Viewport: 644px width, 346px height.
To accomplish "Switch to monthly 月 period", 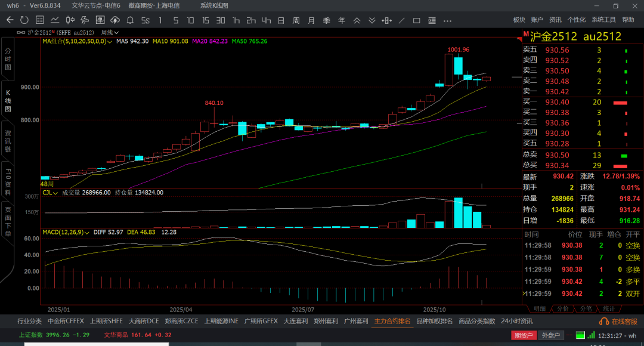I will coord(311,20).
